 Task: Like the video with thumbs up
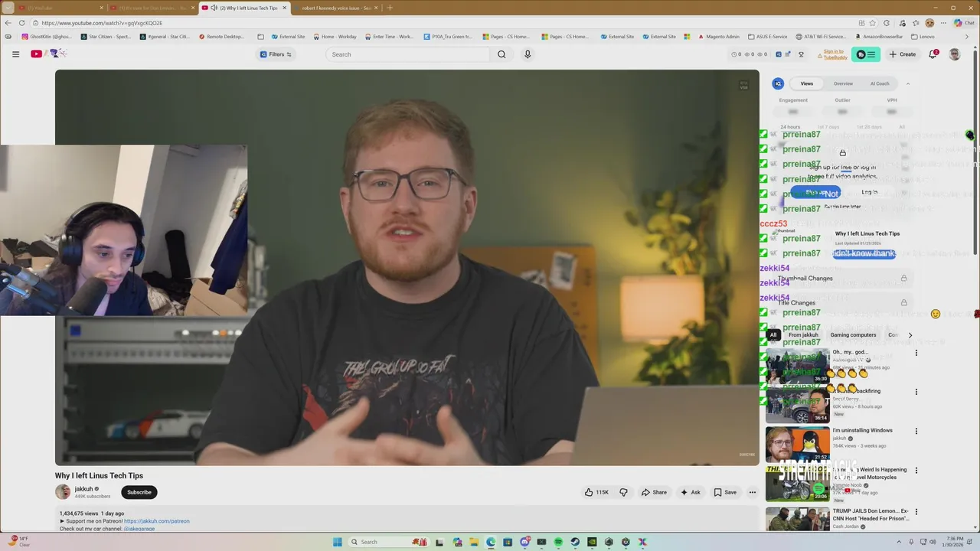596,492
